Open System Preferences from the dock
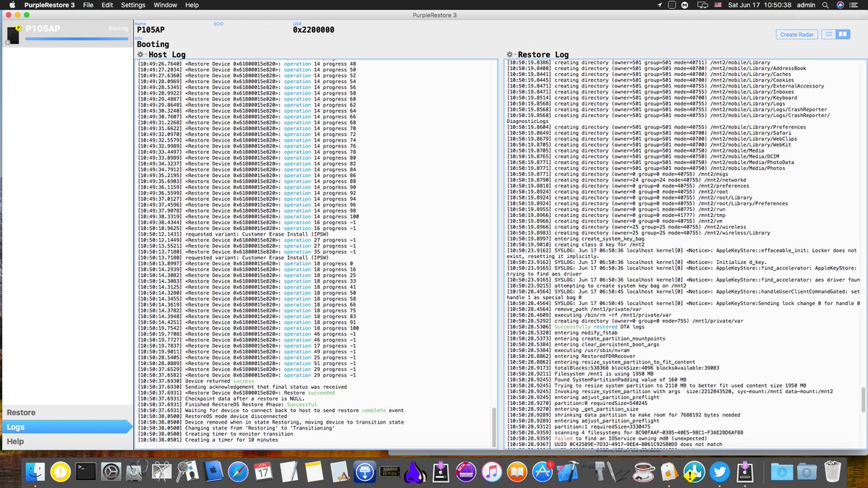 pos(111,471)
